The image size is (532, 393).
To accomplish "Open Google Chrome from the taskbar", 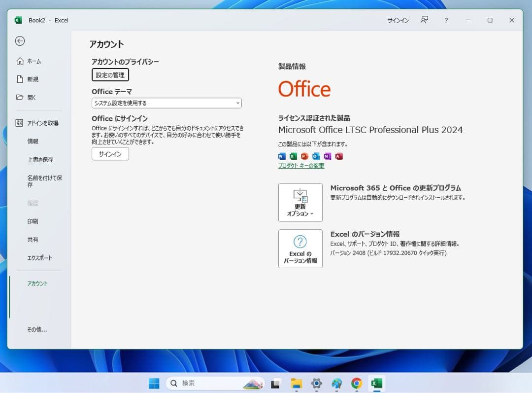I will coord(357,384).
